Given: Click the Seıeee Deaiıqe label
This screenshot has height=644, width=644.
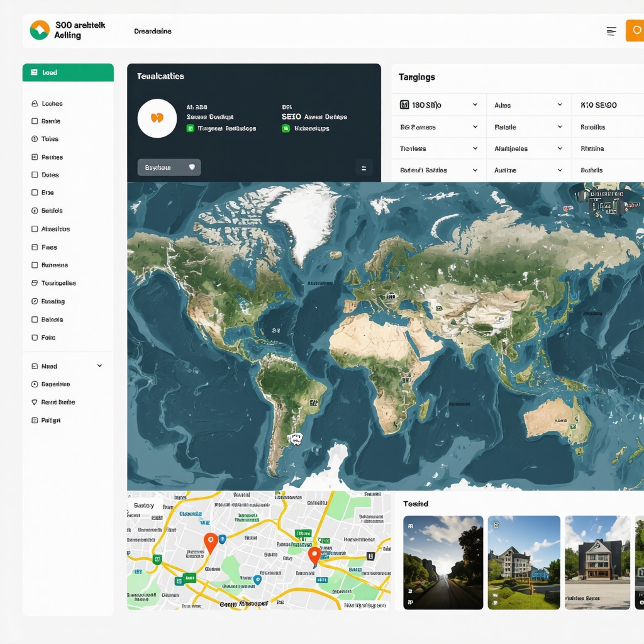Looking at the screenshot, I should (x=210, y=117).
